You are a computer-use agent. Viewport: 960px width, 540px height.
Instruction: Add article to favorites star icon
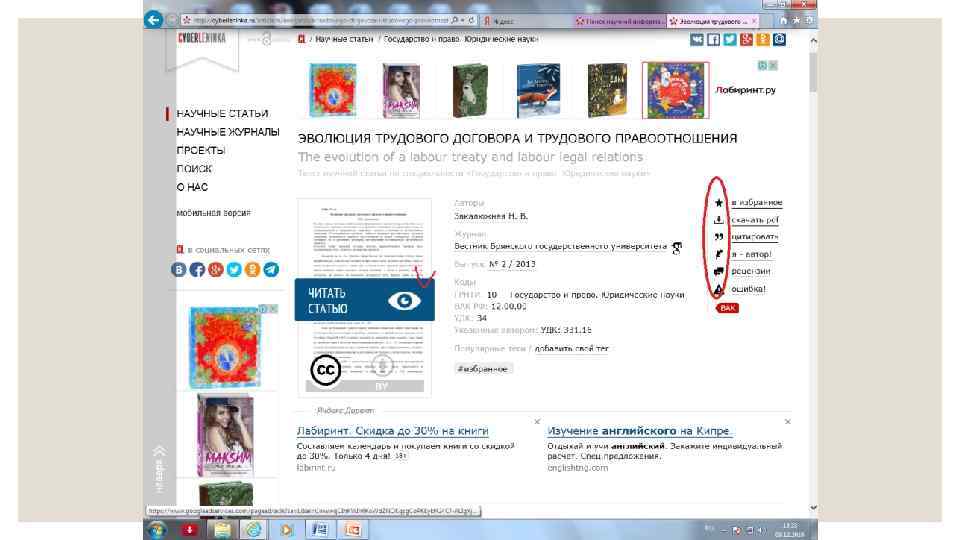click(719, 203)
